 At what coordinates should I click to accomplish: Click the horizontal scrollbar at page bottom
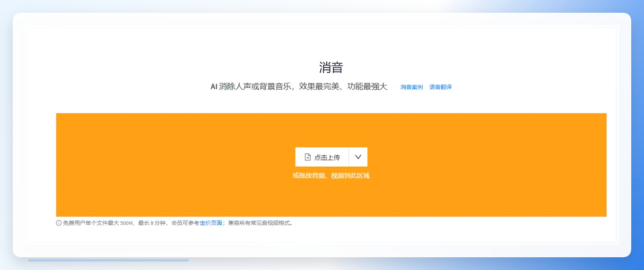(108, 260)
